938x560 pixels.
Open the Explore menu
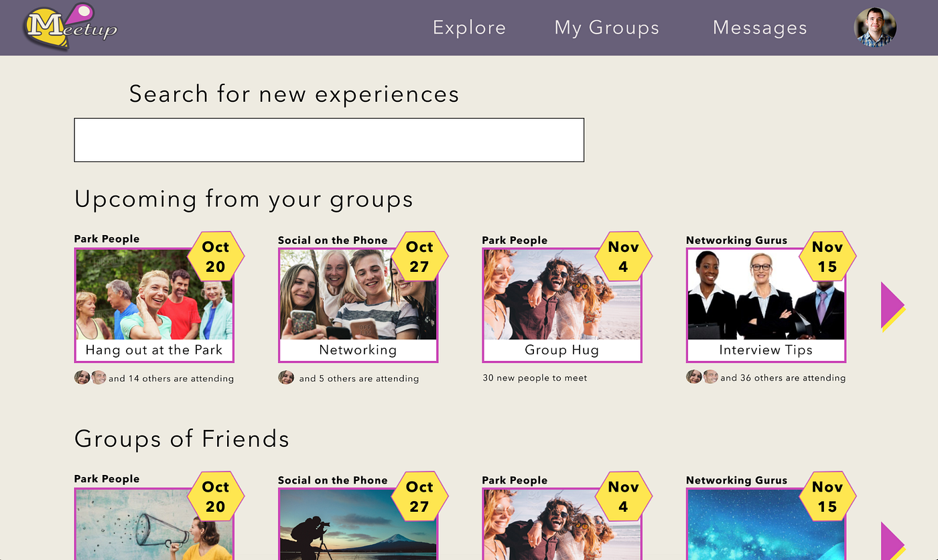click(x=469, y=27)
